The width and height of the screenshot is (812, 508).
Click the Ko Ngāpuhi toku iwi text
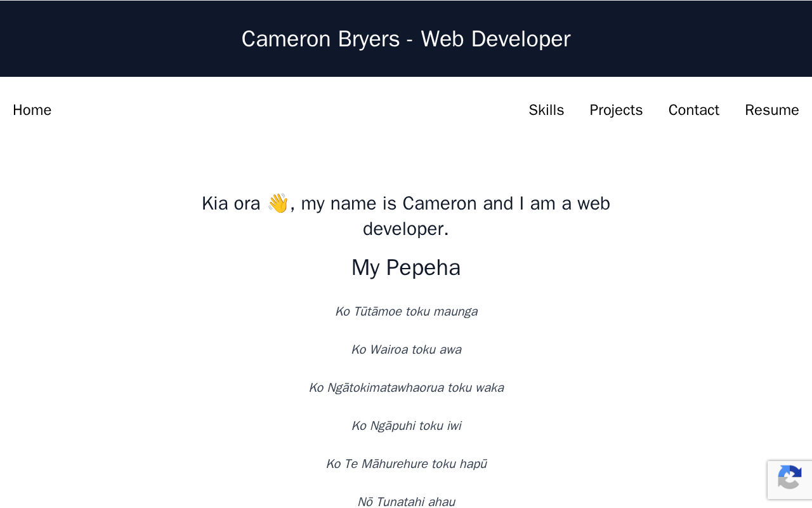(406, 425)
